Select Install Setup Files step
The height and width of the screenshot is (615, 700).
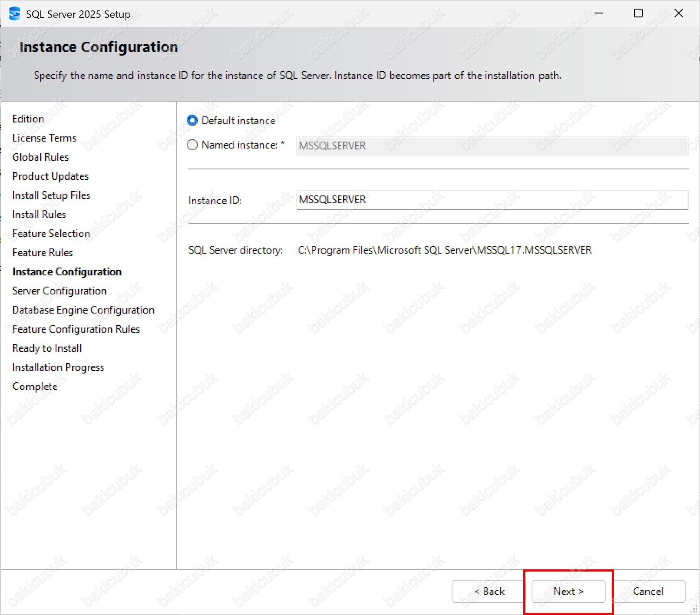(x=51, y=195)
